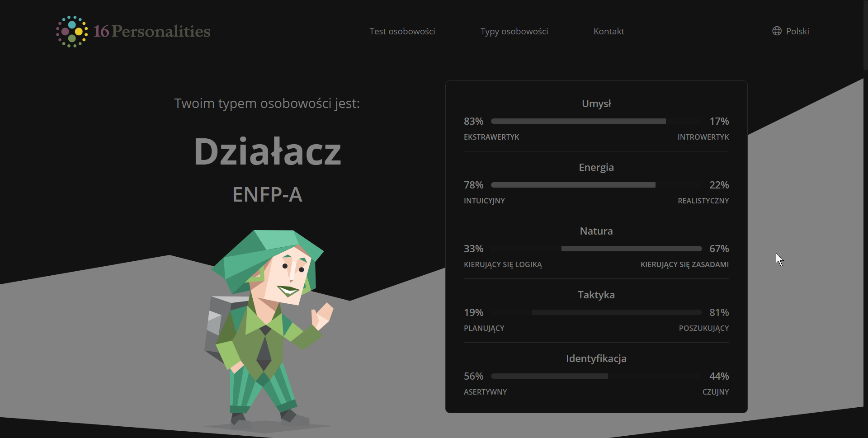The width and height of the screenshot is (868, 438).
Task: Click the POSZUKUJĄCY trait label
Action: pyautogui.click(x=703, y=328)
